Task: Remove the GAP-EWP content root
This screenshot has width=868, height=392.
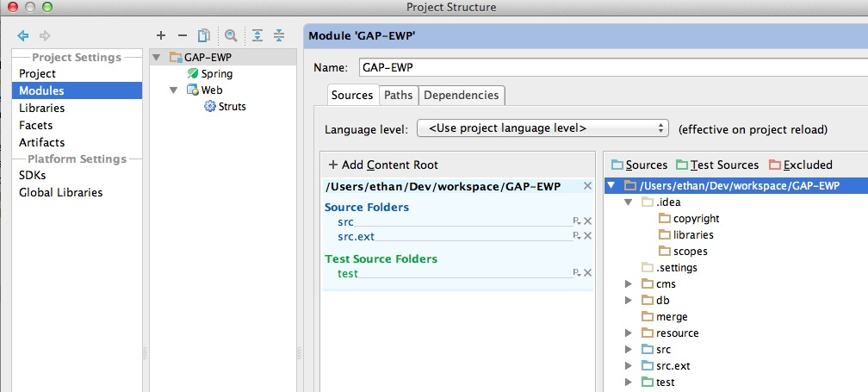Action: (x=587, y=186)
